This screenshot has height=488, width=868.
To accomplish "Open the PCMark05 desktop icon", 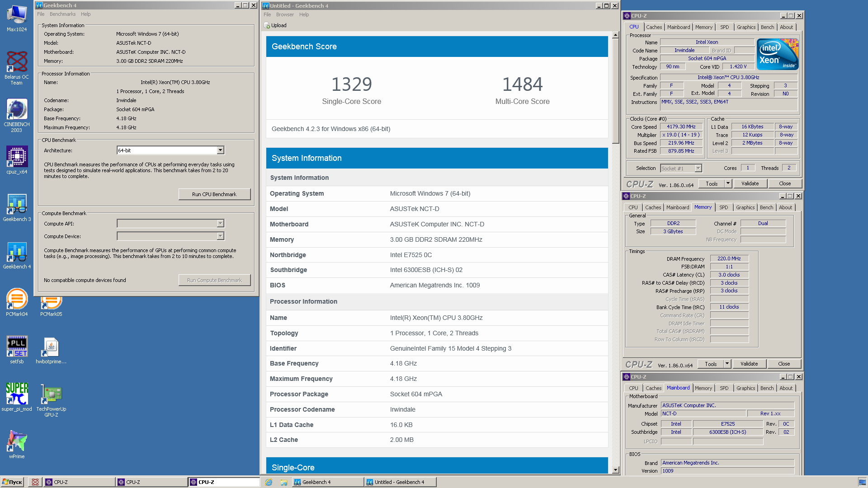I will pos(51,307).
